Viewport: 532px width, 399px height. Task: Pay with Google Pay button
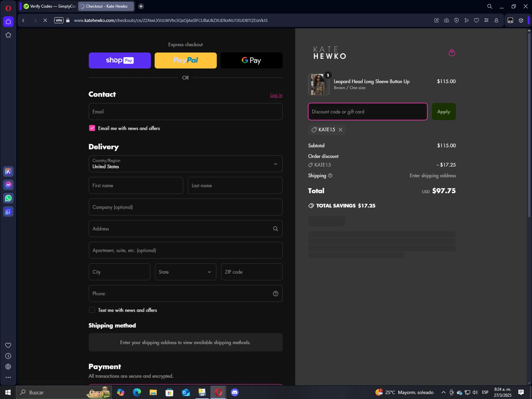[x=251, y=61]
